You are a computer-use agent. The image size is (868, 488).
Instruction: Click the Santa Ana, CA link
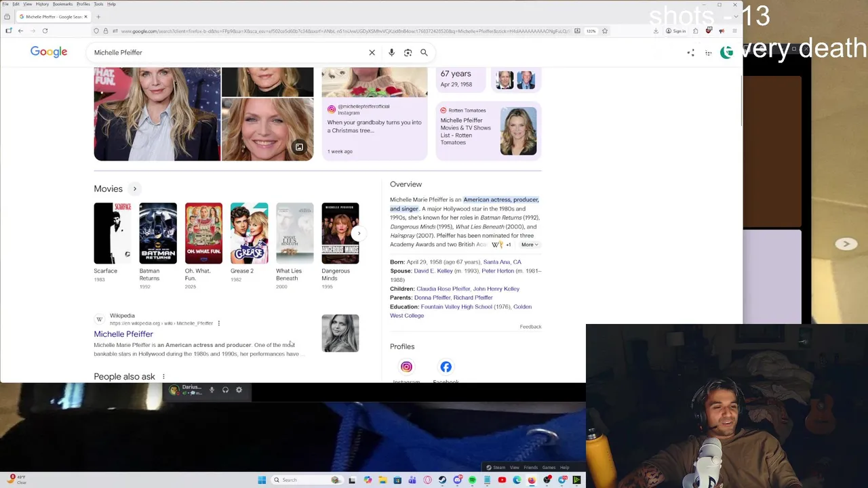502,262
